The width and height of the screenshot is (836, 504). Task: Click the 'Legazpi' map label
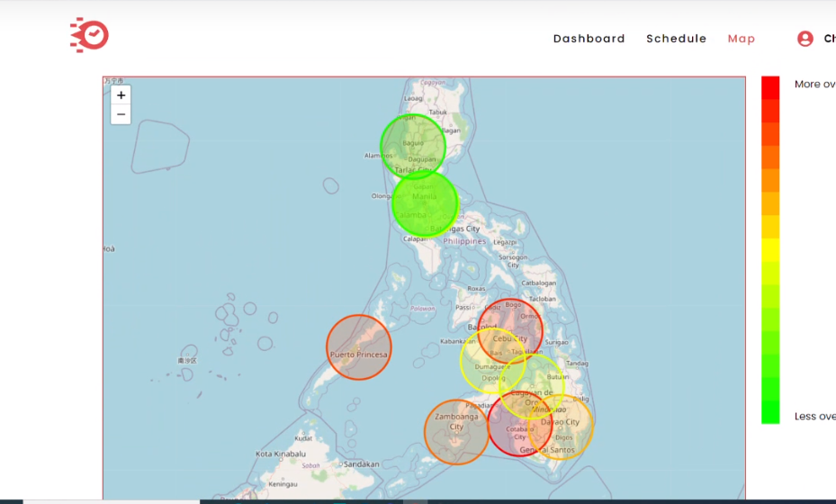pyautogui.click(x=505, y=242)
